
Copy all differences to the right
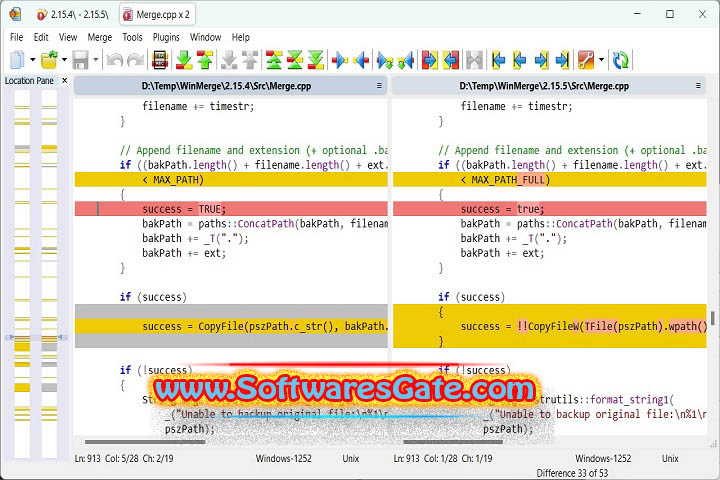tap(430, 60)
